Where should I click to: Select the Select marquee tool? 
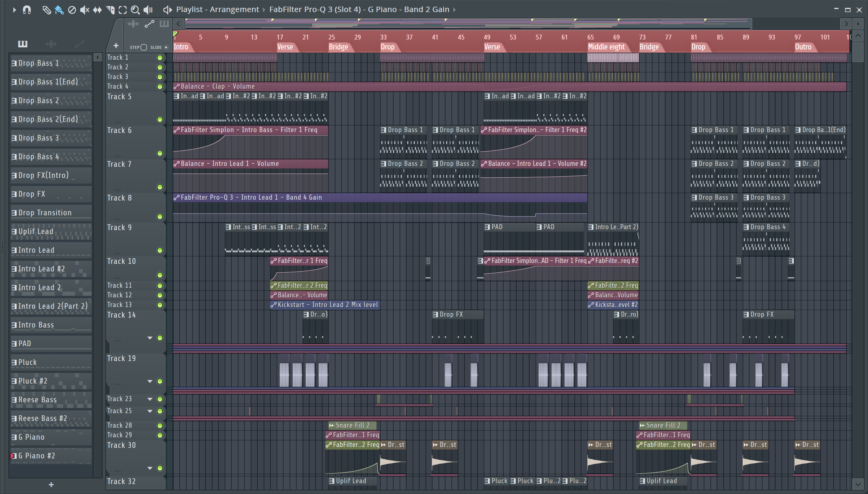pos(122,10)
